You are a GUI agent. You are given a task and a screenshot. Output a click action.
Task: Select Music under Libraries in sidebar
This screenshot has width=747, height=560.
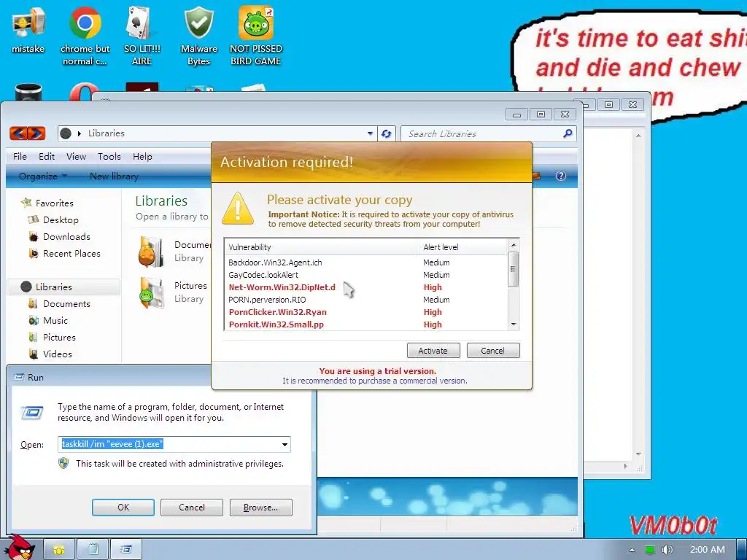click(55, 321)
